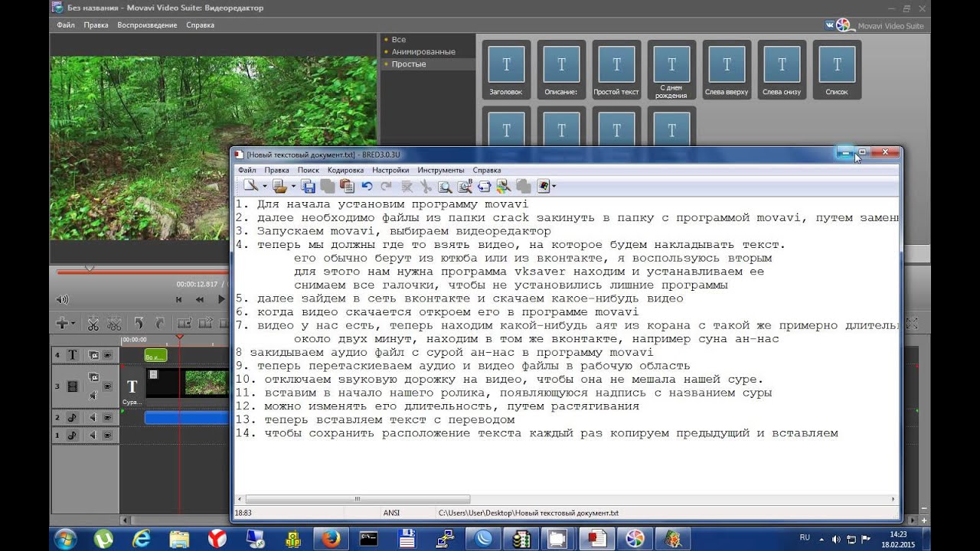
Task: Toggle player volume speaker in Movavi preview
Action: point(62,299)
